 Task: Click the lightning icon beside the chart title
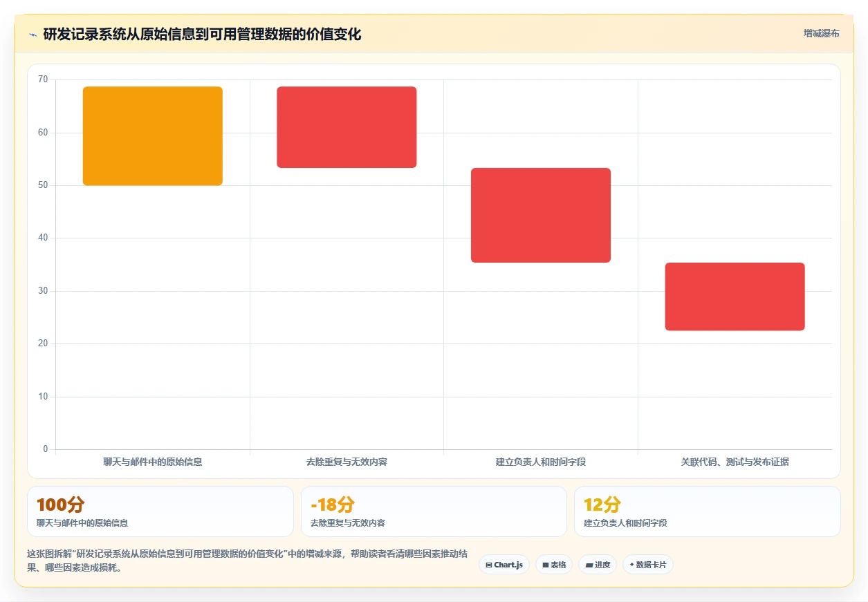tap(33, 35)
